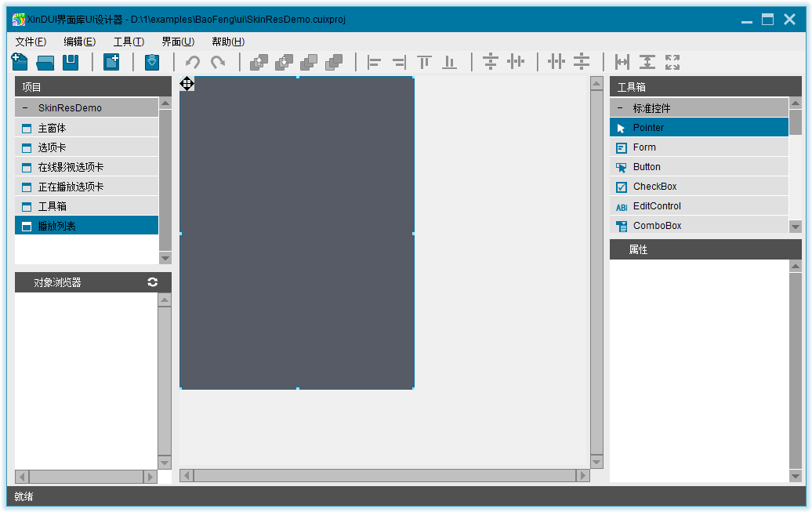812x512 pixels.
Task: Click the CheckBox control icon in toolbox
Action: pos(622,187)
